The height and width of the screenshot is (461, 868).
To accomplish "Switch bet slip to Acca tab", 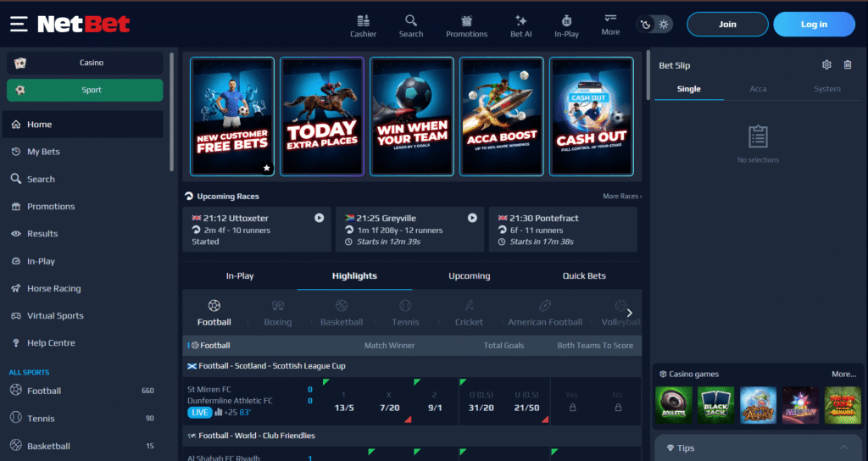I will 758,88.
